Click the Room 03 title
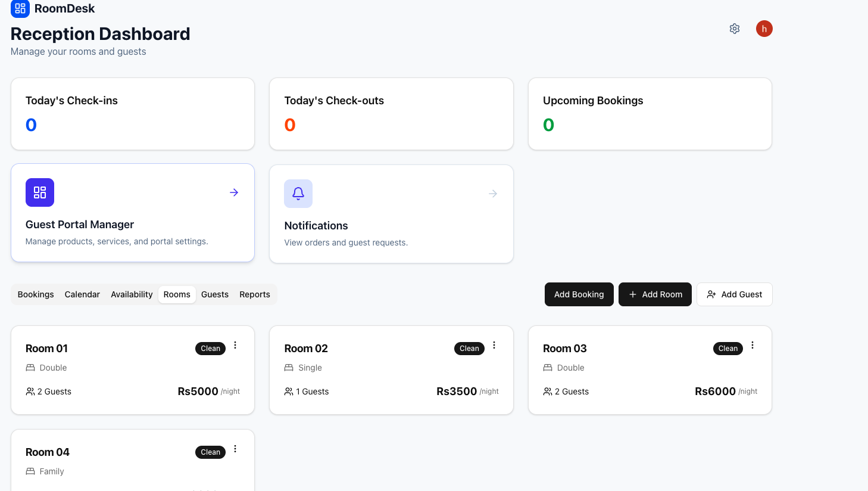 pyautogui.click(x=565, y=349)
